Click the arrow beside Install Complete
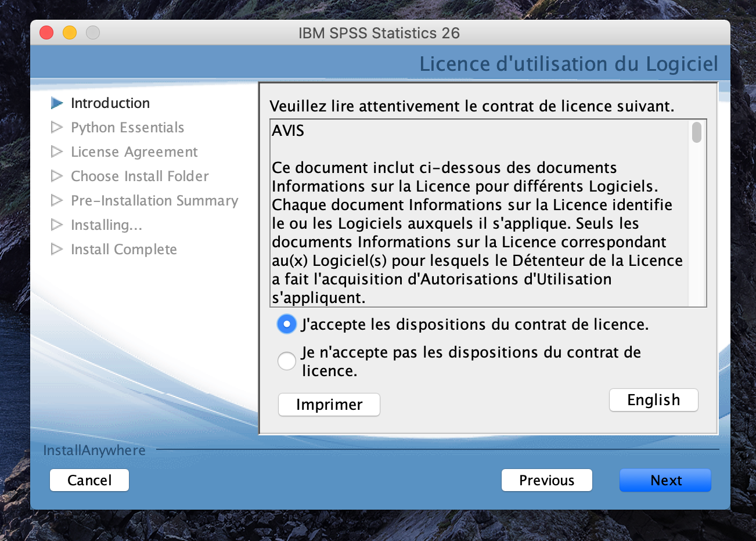Screen dimensions: 756x541 pyautogui.click(x=57, y=249)
